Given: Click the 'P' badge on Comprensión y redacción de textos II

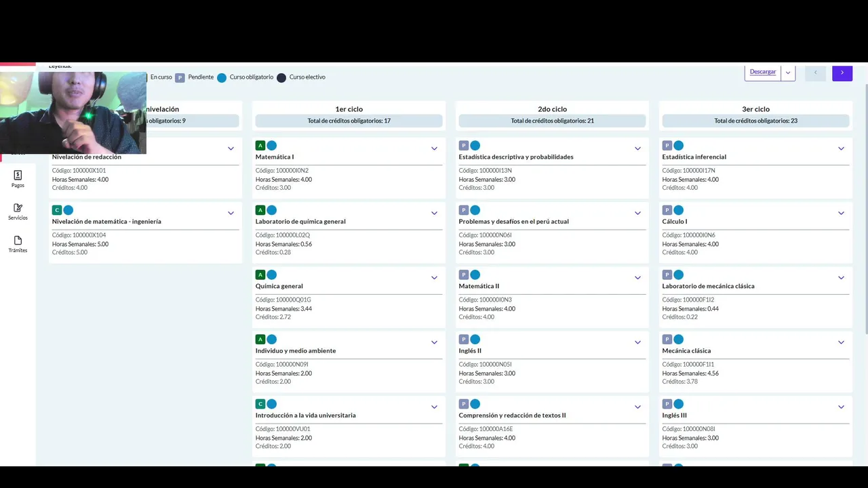Looking at the screenshot, I should (463, 404).
